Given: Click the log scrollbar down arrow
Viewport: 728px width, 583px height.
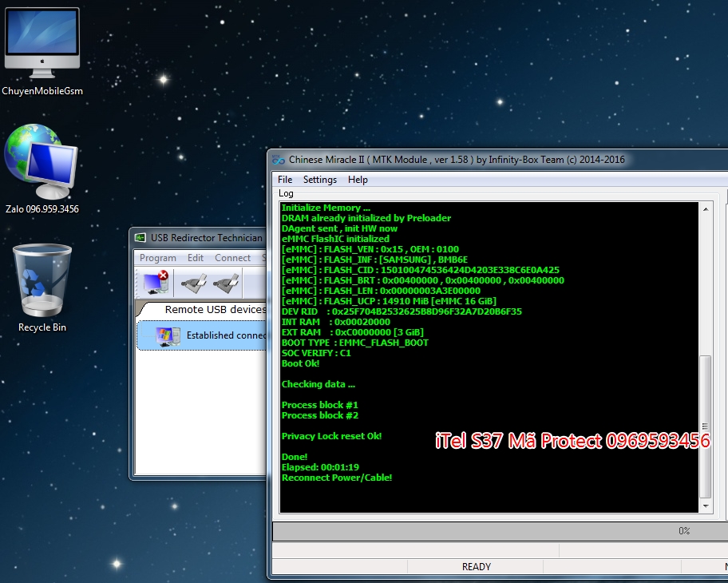Looking at the screenshot, I should click(x=706, y=506).
